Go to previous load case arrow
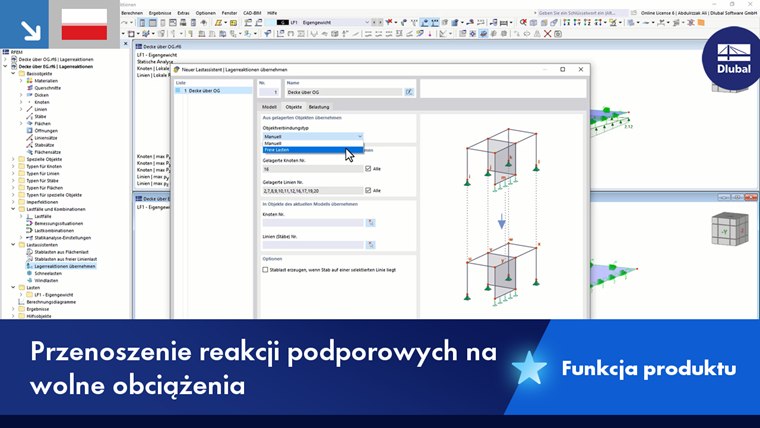Viewport: 760px width, 428px height. [x=374, y=22]
